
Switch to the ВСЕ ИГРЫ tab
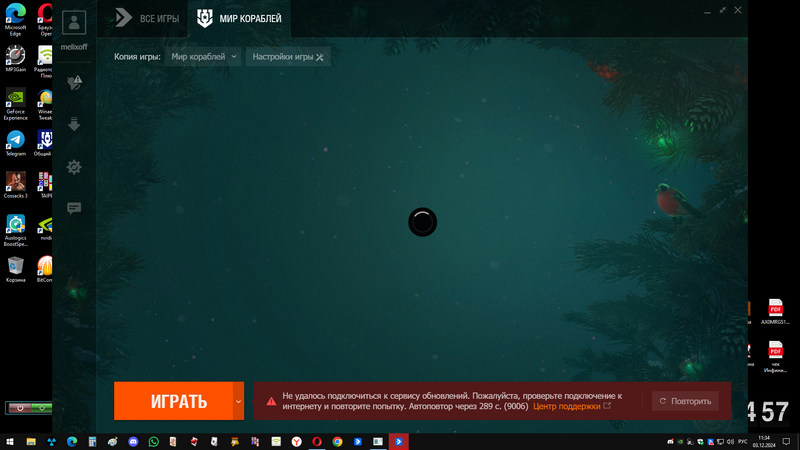click(x=147, y=18)
